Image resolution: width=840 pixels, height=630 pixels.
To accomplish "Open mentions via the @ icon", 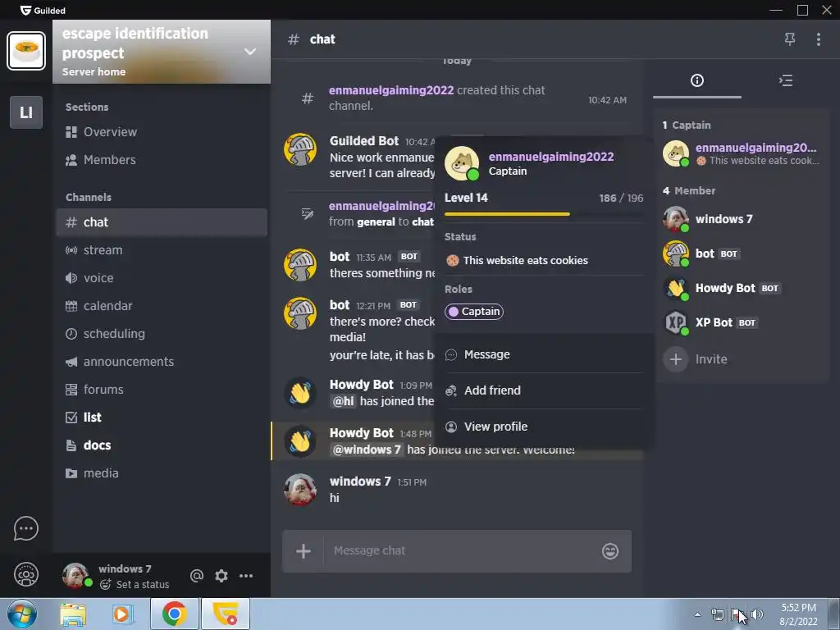I will 197,576.
